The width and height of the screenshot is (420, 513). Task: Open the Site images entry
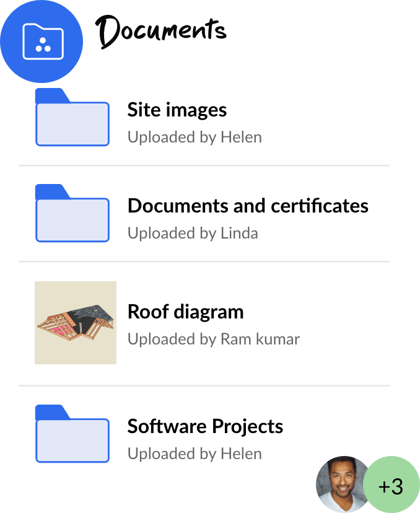pos(177,110)
